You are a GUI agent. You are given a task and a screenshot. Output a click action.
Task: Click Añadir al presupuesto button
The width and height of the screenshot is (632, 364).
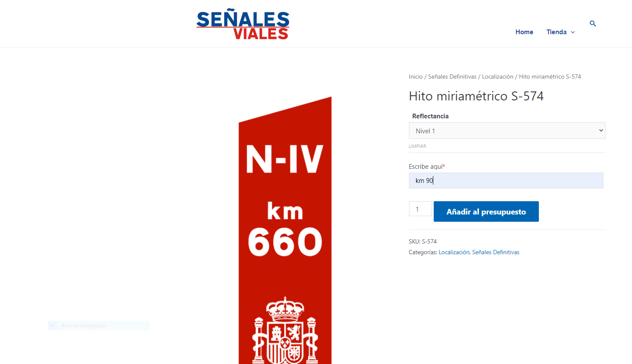[486, 211]
